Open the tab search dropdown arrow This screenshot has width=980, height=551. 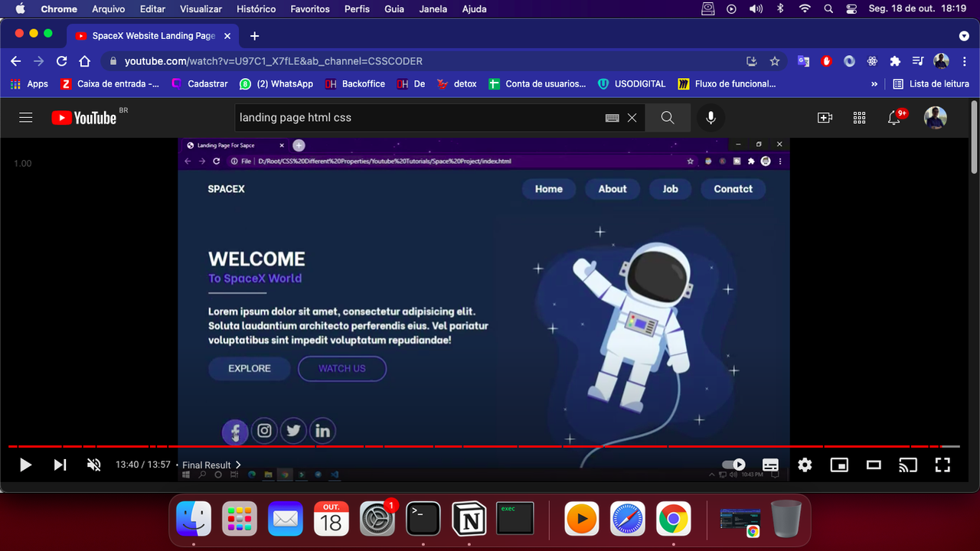coord(964,36)
